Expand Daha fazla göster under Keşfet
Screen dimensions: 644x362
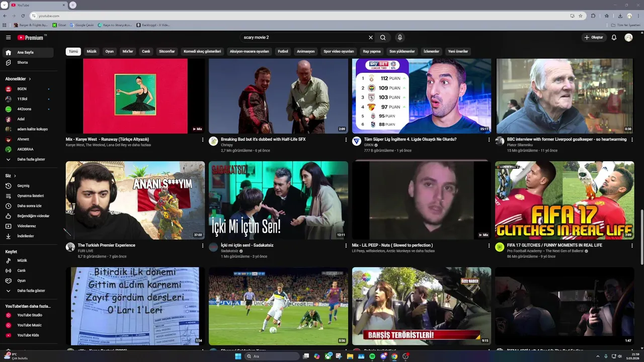click(28, 291)
